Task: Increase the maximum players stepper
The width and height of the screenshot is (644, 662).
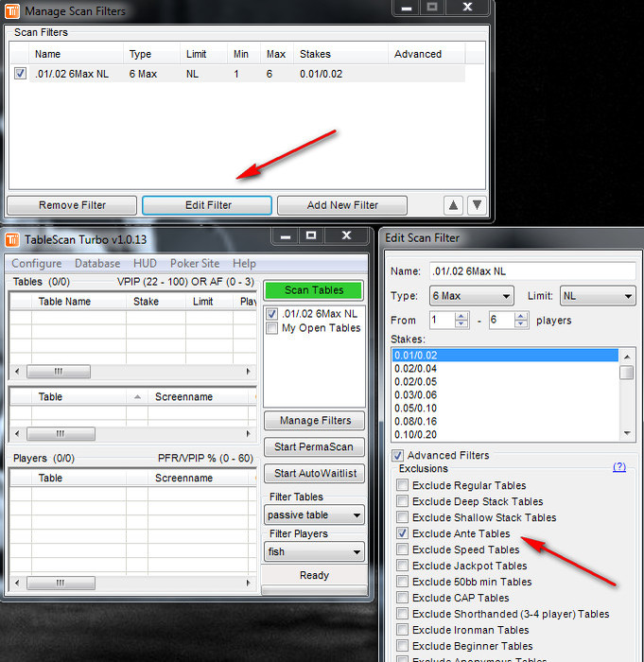Action: click(x=521, y=316)
